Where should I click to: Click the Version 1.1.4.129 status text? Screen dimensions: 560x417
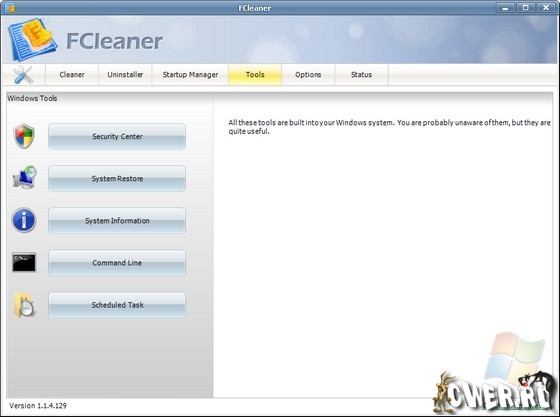coord(38,406)
